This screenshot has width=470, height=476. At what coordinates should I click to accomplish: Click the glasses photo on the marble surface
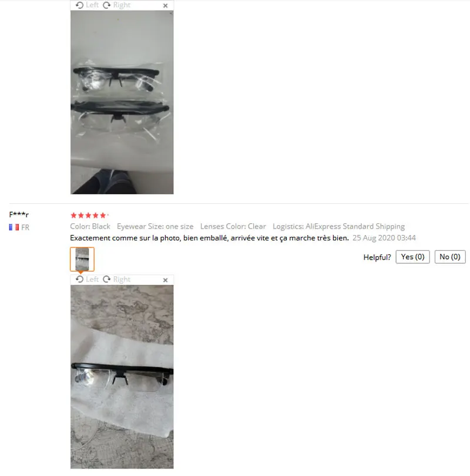pos(122,377)
